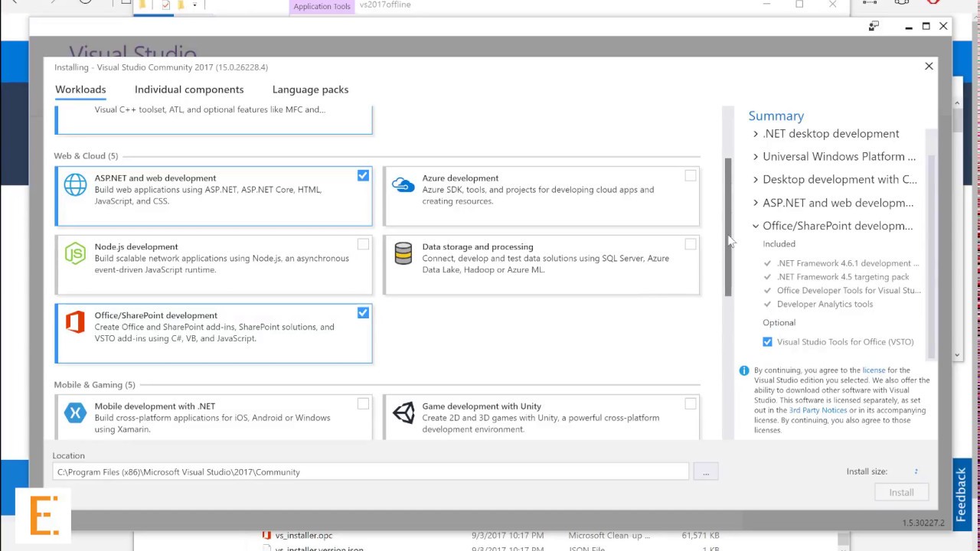Image resolution: width=980 pixels, height=551 pixels.
Task: Click the summary panel scrollbar thumb
Action: point(932,256)
